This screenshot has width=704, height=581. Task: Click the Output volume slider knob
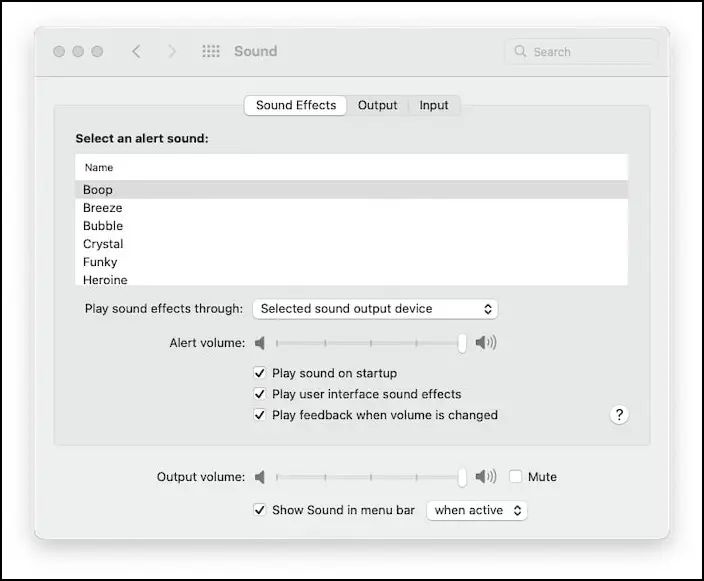pos(462,477)
